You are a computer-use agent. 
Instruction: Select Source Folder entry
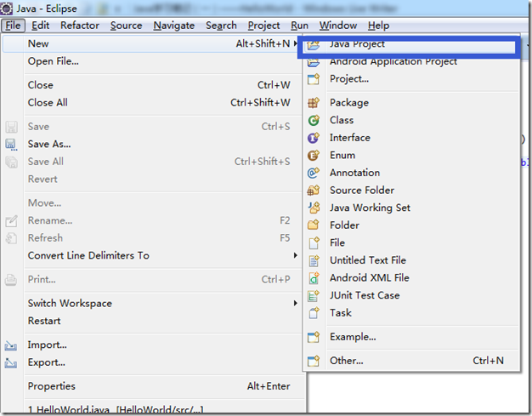point(411,191)
